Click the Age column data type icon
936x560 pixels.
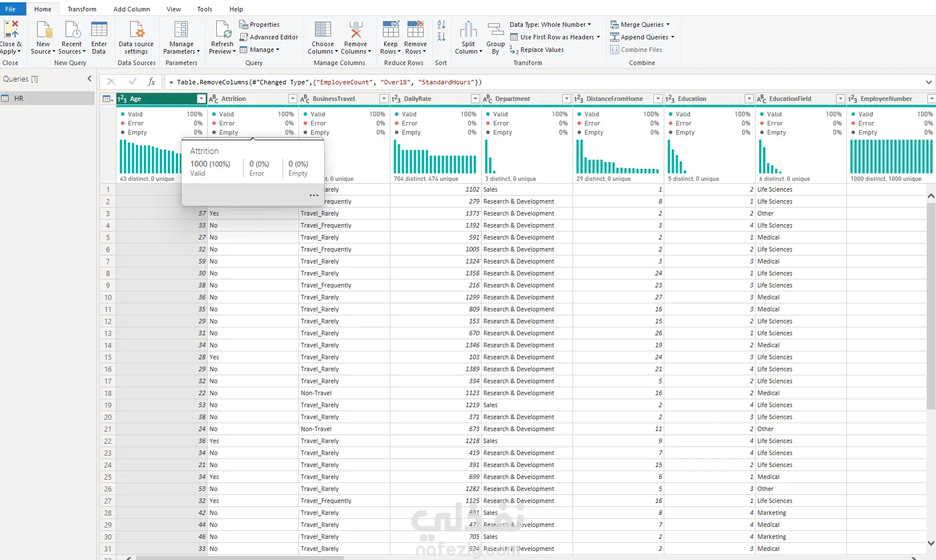pyautogui.click(x=122, y=99)
